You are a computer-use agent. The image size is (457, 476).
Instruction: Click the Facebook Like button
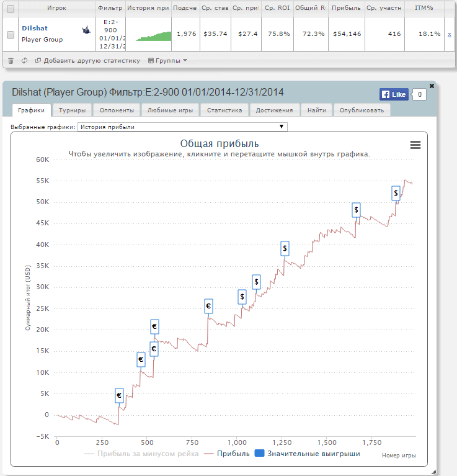tap(394, 94)
